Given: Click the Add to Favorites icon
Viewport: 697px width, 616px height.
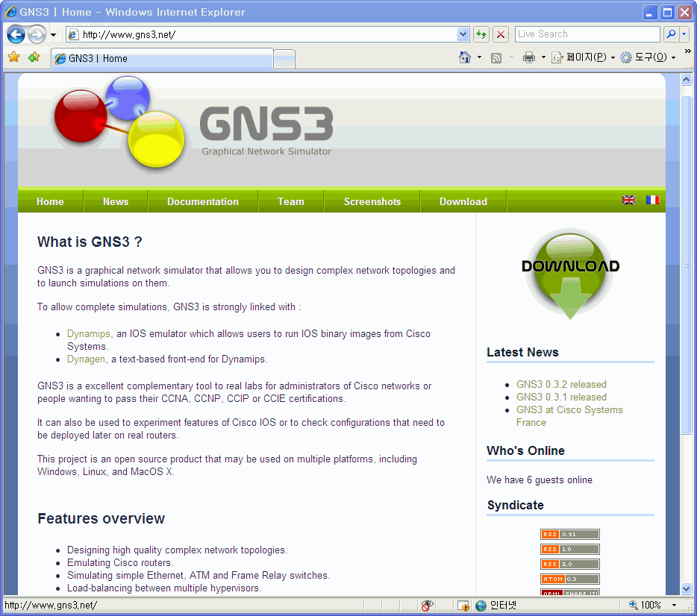Looking at the screenshot, I should click(34, 57).
